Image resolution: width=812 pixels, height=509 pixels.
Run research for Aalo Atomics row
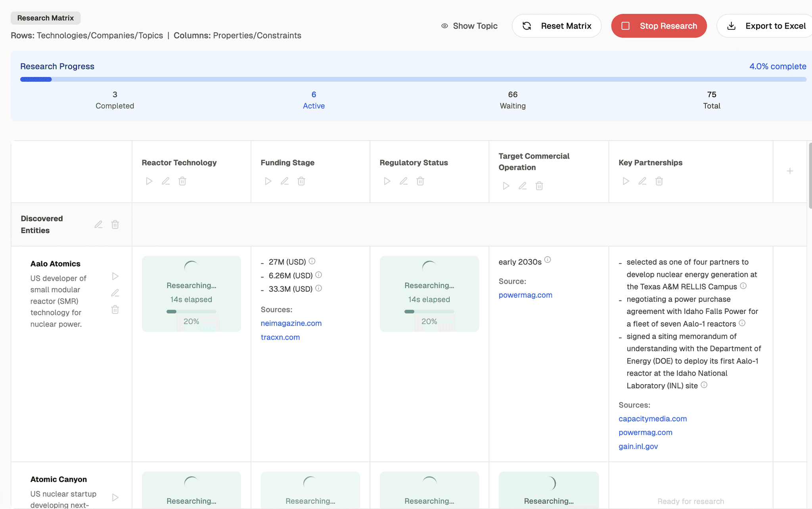pos(115,276)
